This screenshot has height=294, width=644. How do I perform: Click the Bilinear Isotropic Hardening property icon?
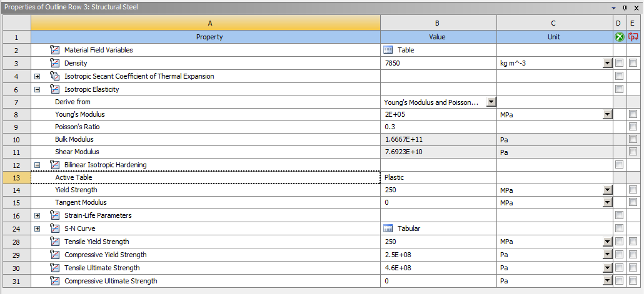click(x=54, y=165)
